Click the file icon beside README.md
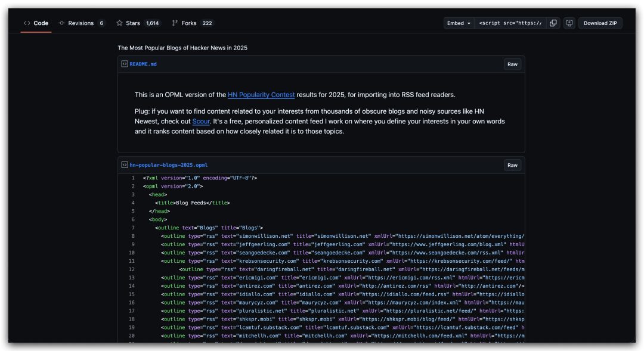The width and height of the screenshot is (644, 351). click(x=125, y=64)
